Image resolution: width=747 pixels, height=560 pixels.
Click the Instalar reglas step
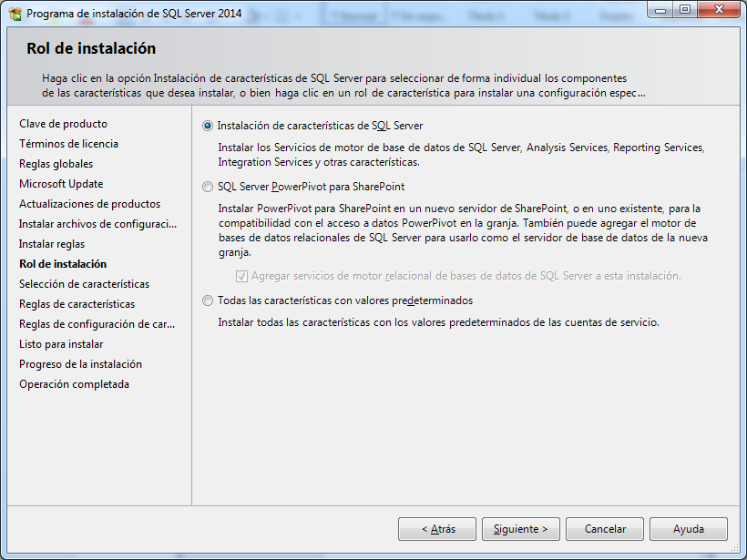pyautogui.click(x=52, y=244)
